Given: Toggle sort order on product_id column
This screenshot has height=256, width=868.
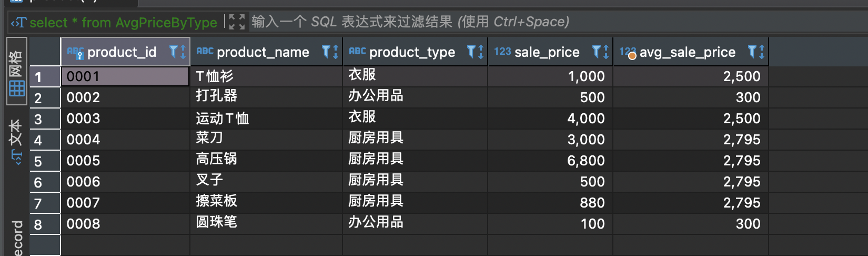Looking at the screenshot, I should point(183,52).
